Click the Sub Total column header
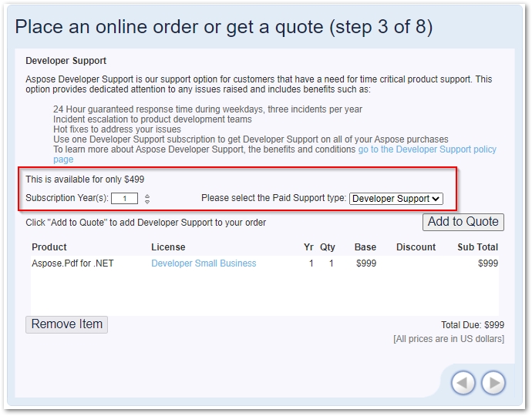Viewport: 532px width, 416px height. coord(477,247)
